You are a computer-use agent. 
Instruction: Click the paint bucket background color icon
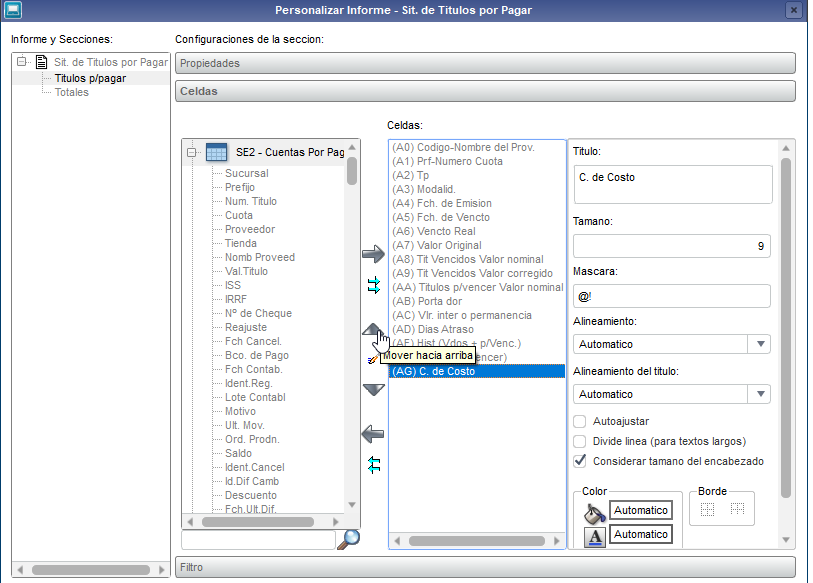[595, 513]
